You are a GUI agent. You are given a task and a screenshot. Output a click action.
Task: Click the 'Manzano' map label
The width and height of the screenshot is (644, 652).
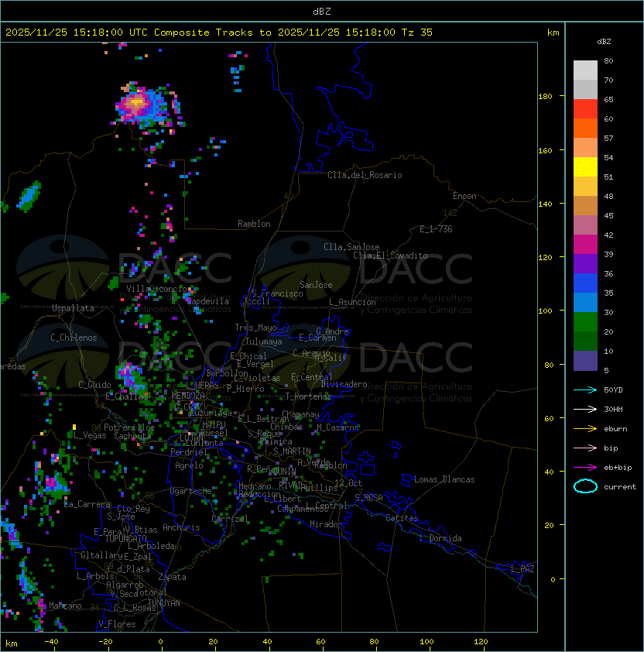pos(65,606)
